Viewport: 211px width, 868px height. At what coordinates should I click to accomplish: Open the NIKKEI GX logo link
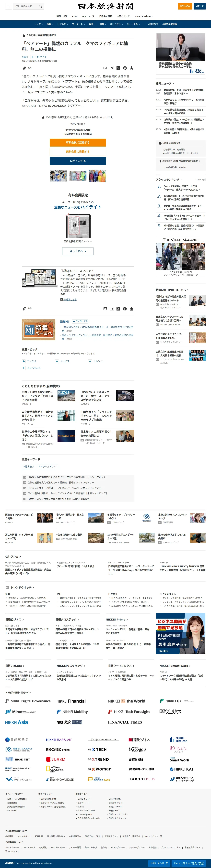(x=177, y=701)
